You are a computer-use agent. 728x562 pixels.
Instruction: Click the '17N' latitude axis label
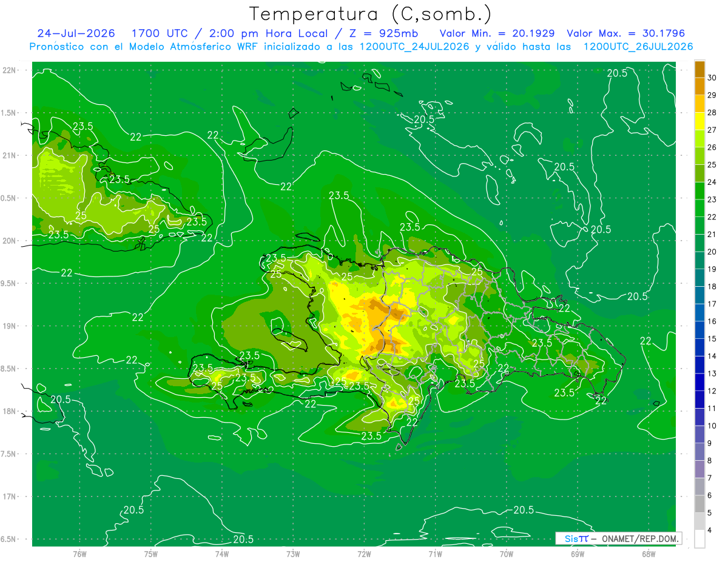tap(10, 497)
